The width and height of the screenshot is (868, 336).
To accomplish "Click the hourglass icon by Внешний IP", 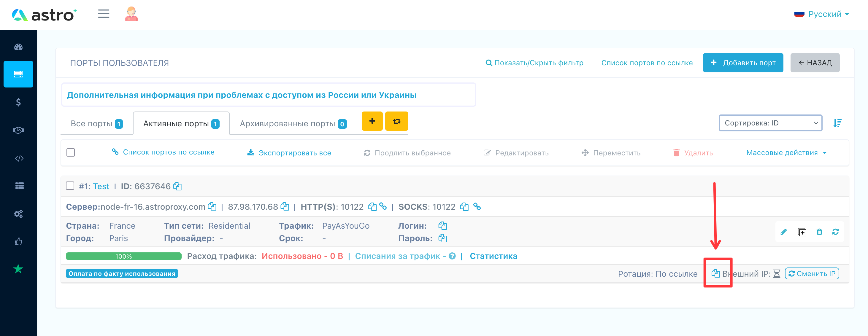I will click(x=777, y=274).
